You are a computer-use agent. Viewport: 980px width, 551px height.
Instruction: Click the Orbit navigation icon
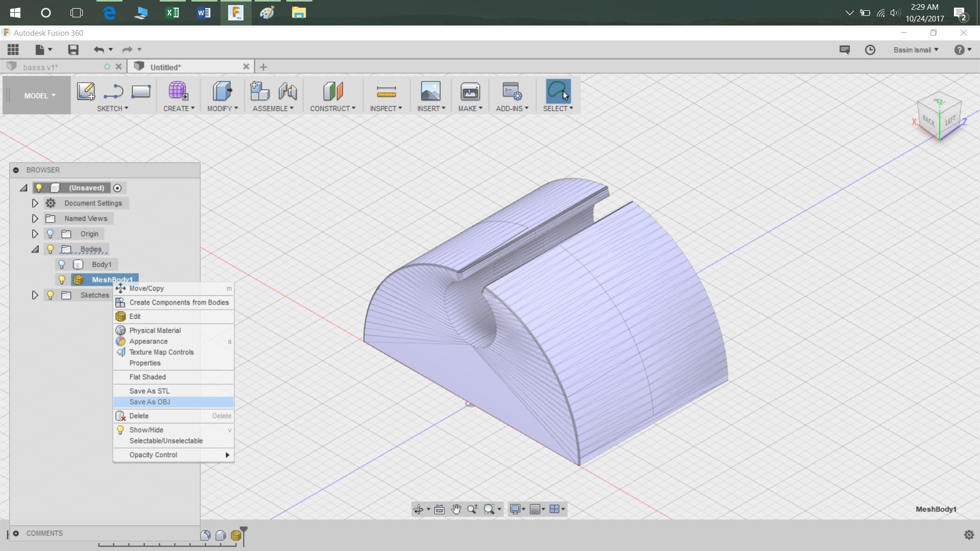coord(418,509)
